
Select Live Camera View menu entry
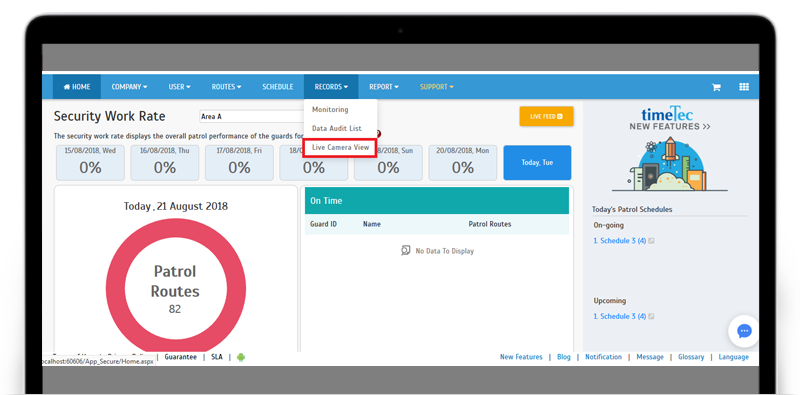[340, 147]
